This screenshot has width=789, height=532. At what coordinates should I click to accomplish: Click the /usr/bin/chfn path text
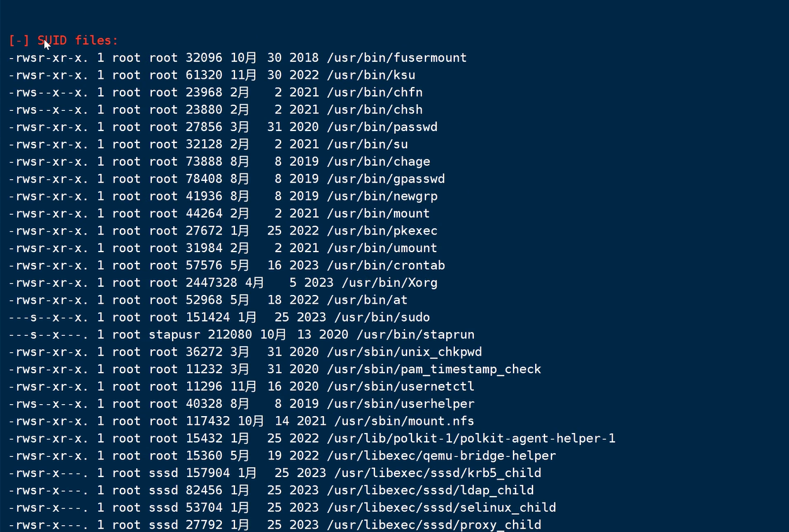[x=374, y=93]
